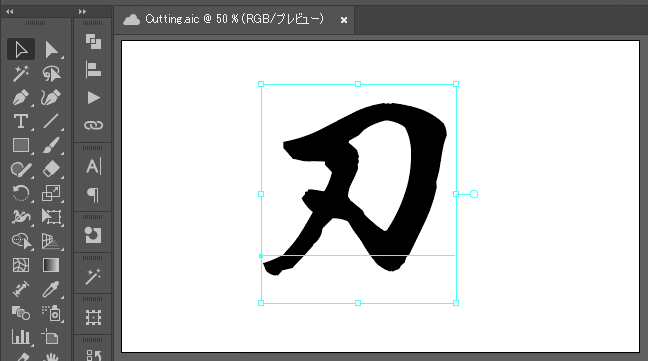Choose the Lasso tool
Image resolution: width=648 pixels, height=361 pixels.
52,74
